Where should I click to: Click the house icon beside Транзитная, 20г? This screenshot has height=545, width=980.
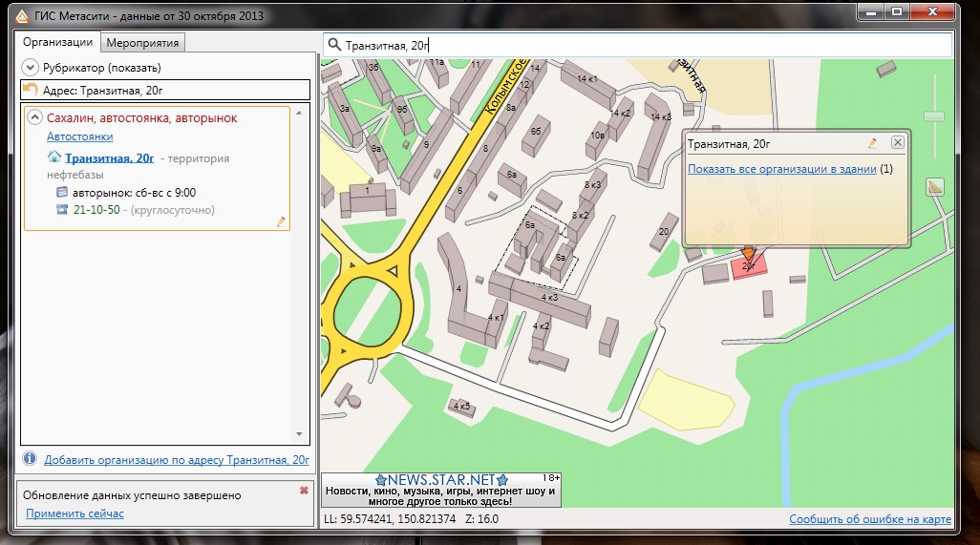point(55,158)
